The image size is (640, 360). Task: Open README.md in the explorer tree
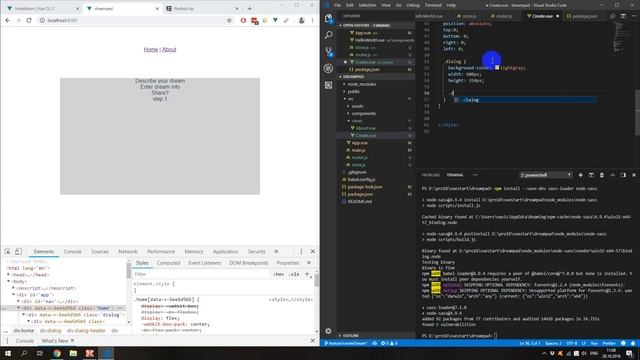pyautogui.click(x=360, y=202)
